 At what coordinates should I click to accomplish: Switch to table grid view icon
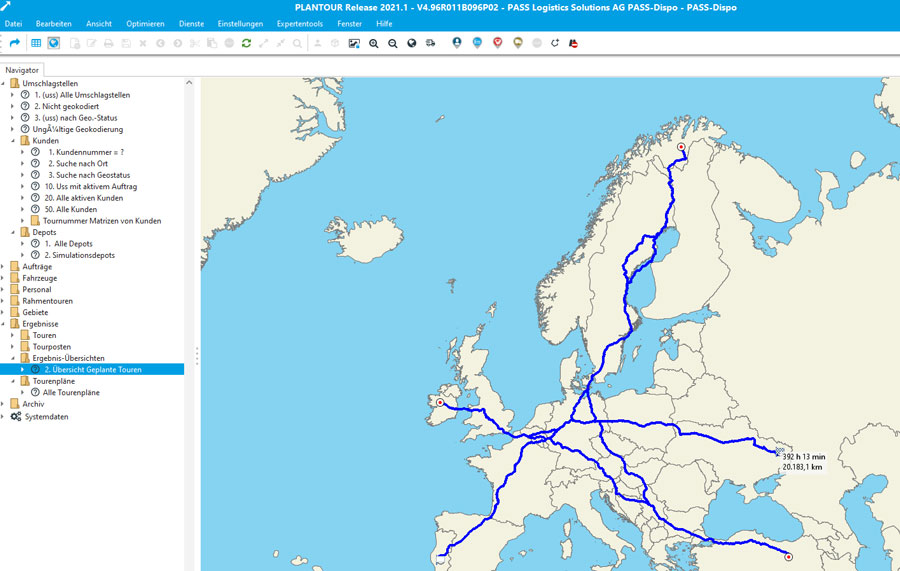36,43
